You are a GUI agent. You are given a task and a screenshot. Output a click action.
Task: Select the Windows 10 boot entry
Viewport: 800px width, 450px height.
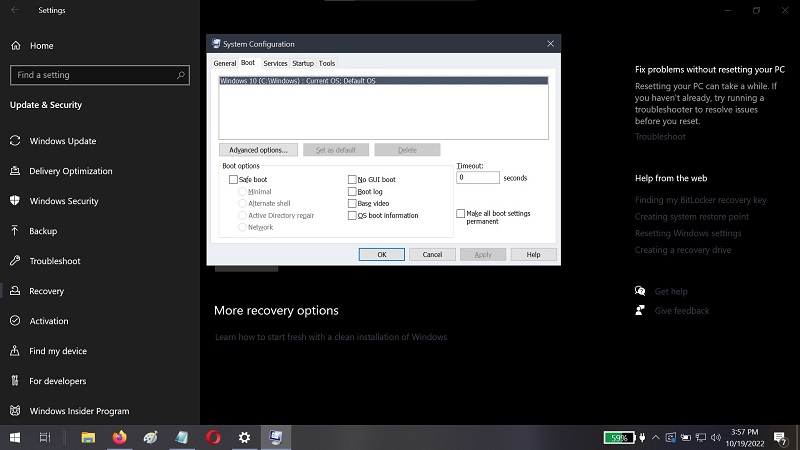pyautogui.click(x=384, y=81)
